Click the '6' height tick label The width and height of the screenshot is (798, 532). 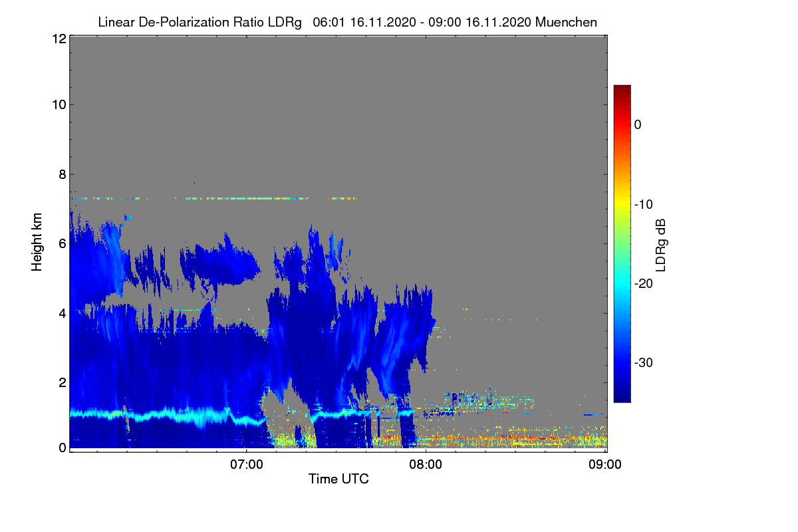pyautogui.click(x=61, y=243)
